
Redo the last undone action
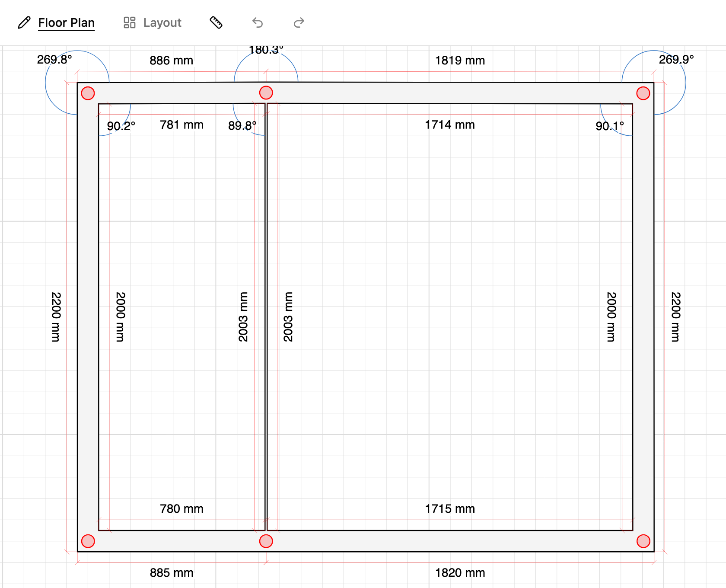[299, 22]
